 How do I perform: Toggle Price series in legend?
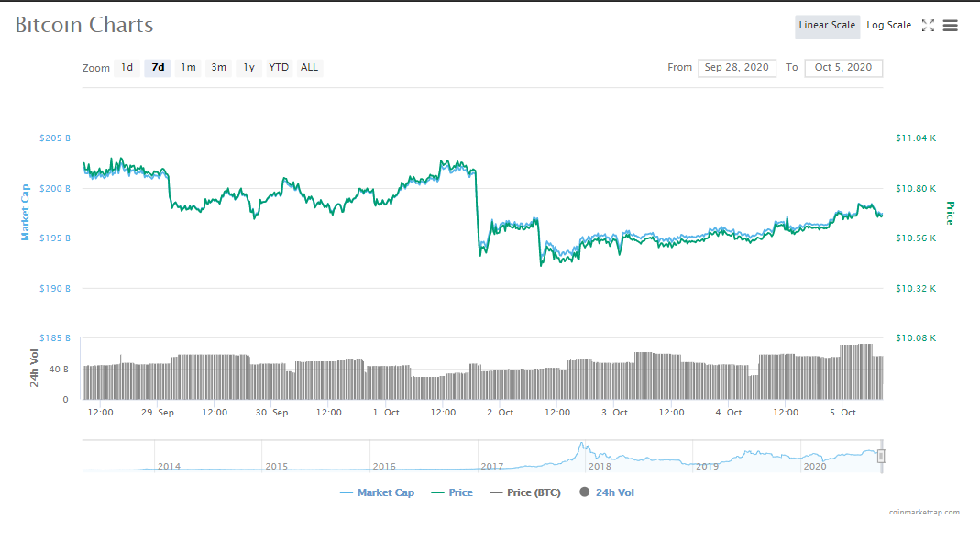coord(452,492)
